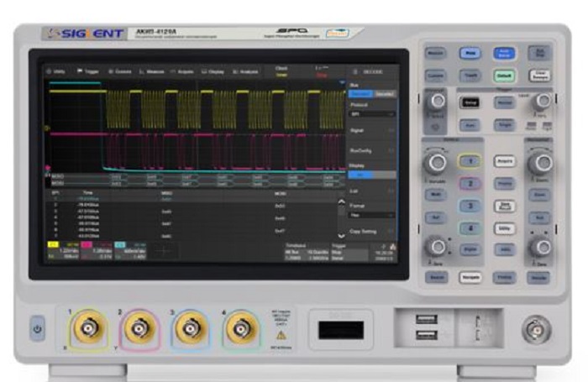Viewport: 588px width, 382px height.
Task: Open the Trigger menu on the display
Action: point(87,71)
